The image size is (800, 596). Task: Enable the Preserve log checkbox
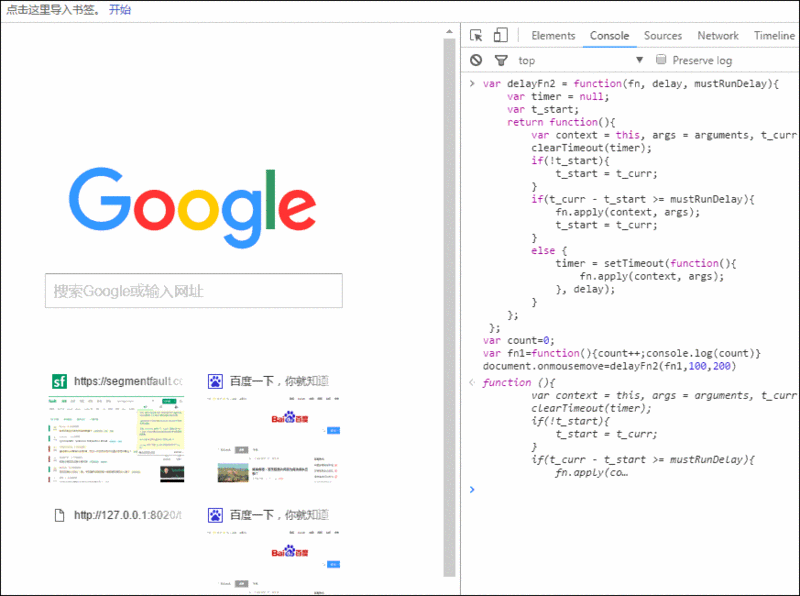coord(661,60)
